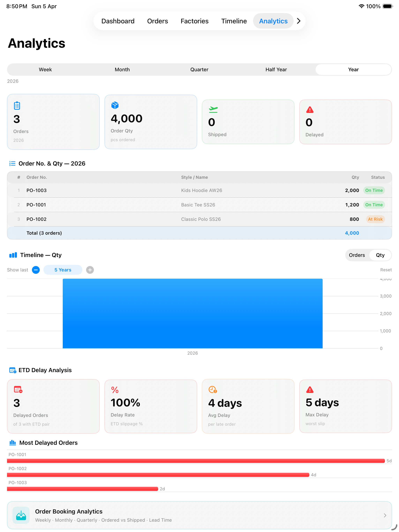
Task: Switch timeline chart to Orders view
Action: pos(357,255)
